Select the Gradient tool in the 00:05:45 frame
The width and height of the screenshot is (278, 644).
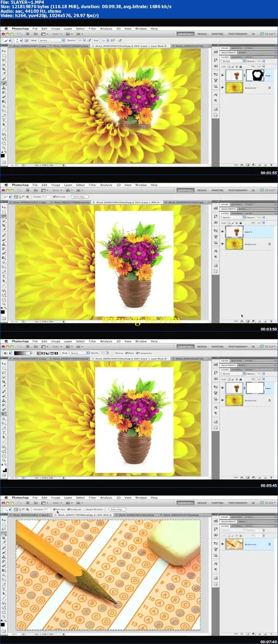click(4, 414)
